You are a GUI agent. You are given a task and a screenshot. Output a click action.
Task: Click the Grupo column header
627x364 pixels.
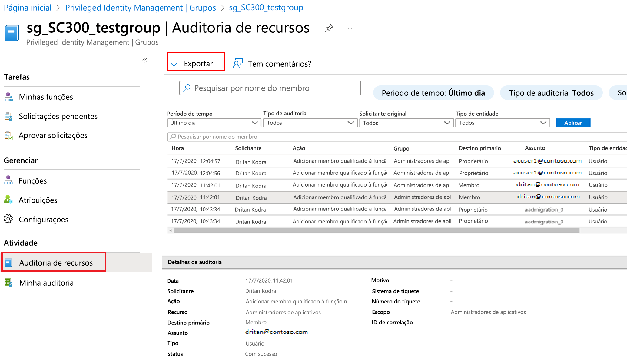click(401, 148)
